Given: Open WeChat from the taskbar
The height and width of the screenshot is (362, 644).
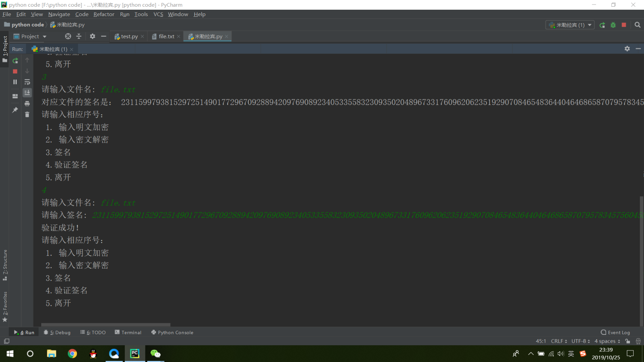Looking at the screenshot, I should point(155,353).
